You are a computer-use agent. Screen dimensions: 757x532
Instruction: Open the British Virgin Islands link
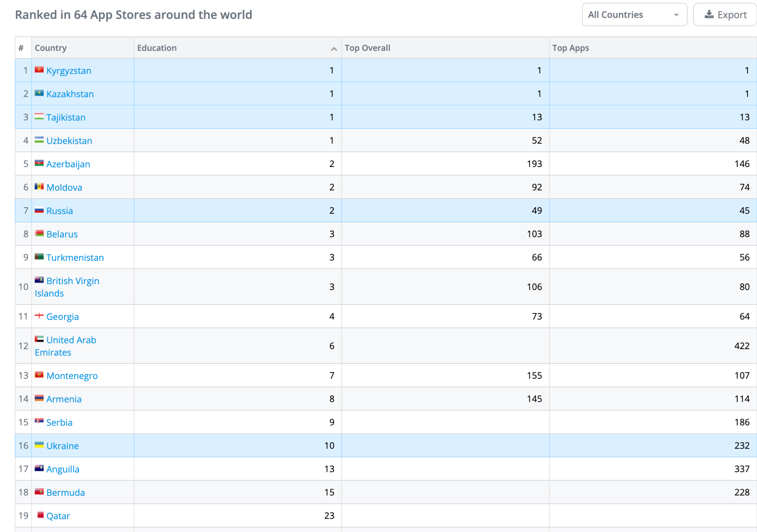[72, 281]
